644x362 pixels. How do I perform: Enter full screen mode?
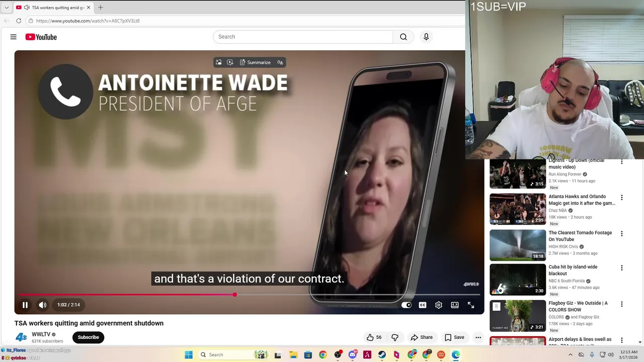tap(471, 305)
